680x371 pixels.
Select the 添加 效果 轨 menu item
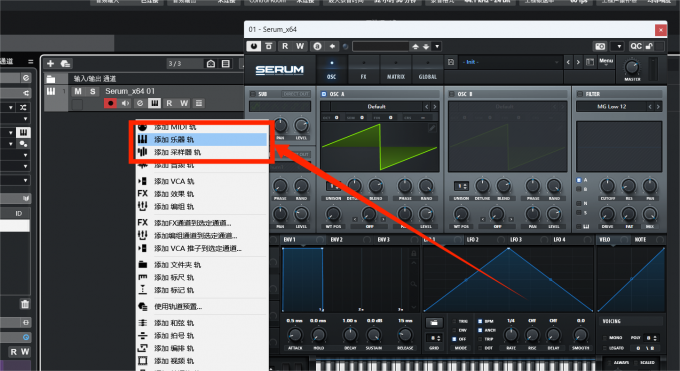click(x=201, y=194)
